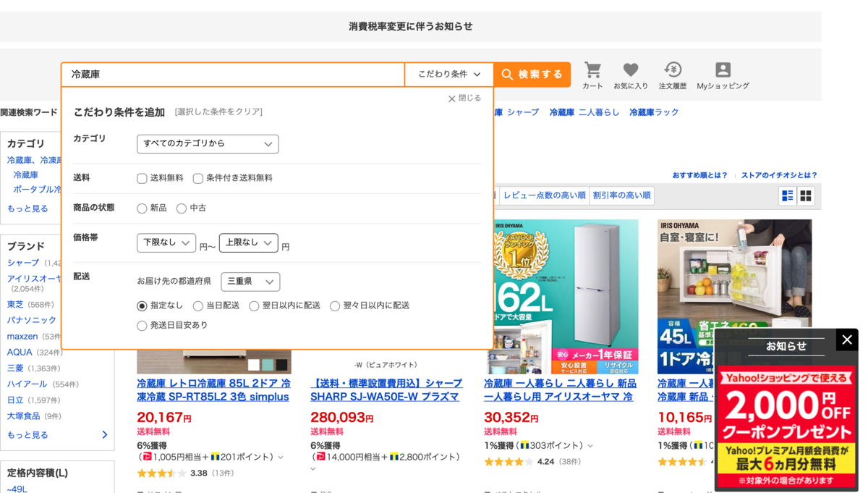Filter by brand パナソニック
The image size is (868, 493).
click(31, 320)
